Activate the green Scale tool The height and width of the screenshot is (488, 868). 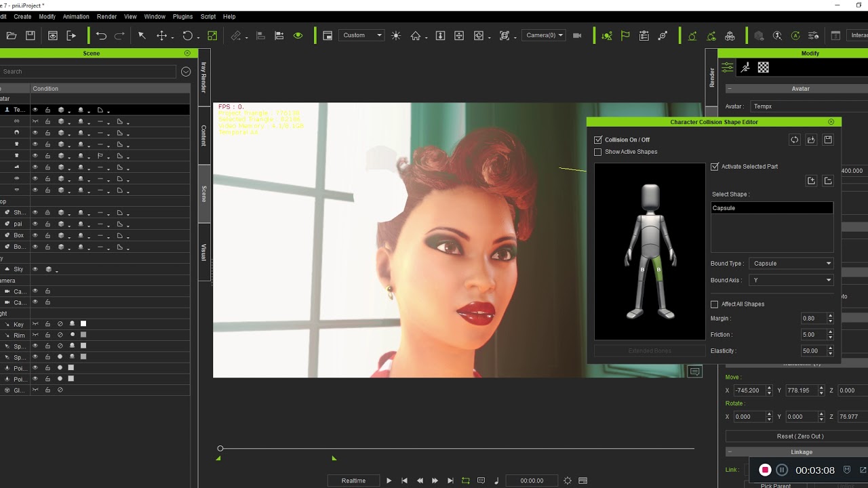click(212, 35)
